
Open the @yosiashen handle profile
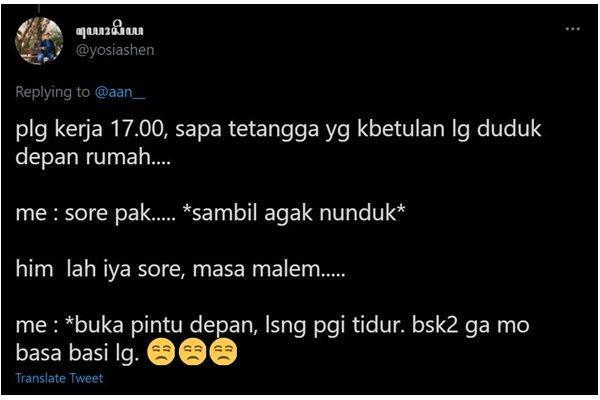[115, 50]
